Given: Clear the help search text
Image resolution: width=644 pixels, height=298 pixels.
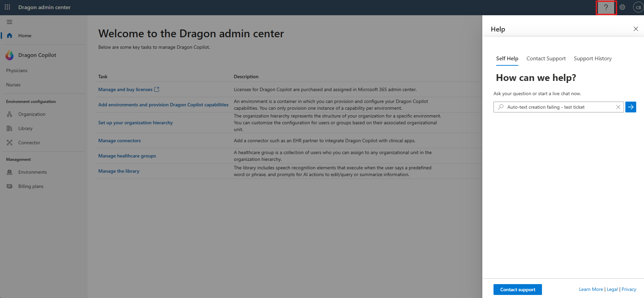Looking at the screenshot, I should [618, 107].
